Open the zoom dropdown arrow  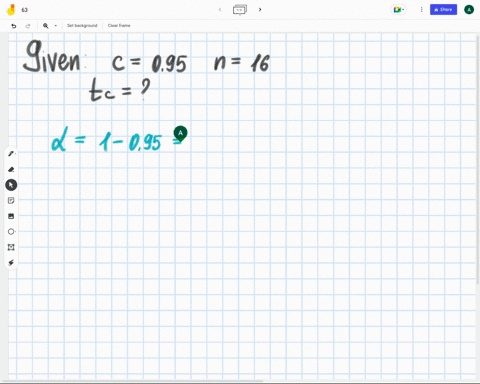pyautogui.click(x=56, y=26)
